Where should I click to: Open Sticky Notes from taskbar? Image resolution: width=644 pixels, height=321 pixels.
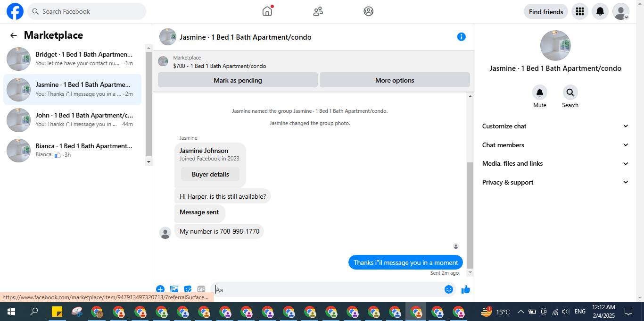[57, 312]
